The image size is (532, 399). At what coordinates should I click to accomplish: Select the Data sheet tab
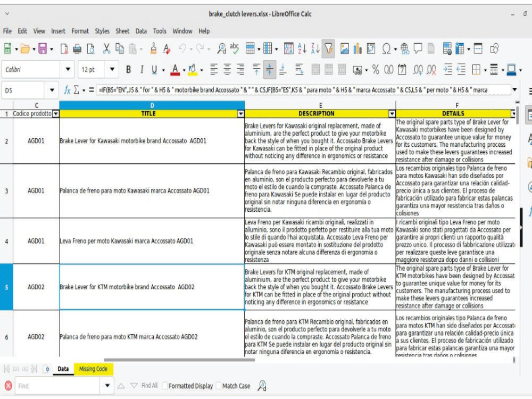63,369
